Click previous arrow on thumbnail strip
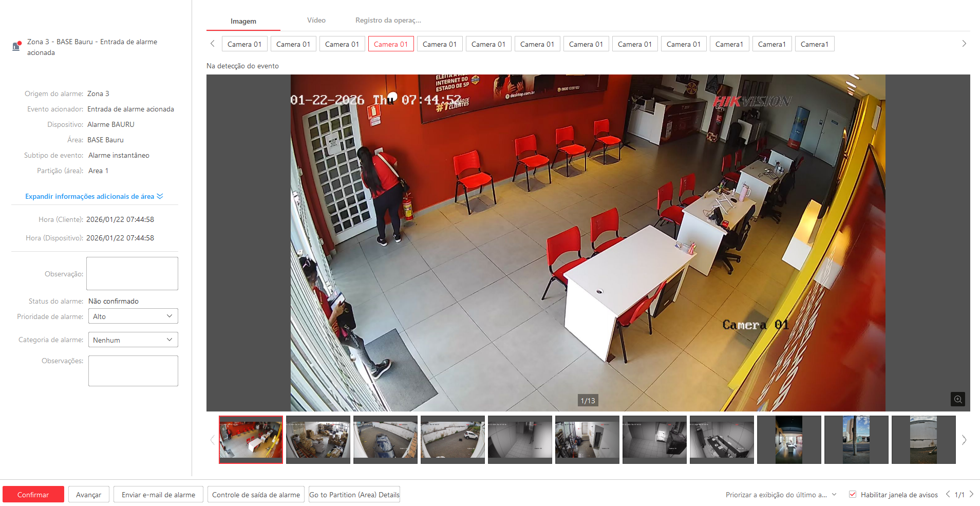Viewport: 980px width, 506px height. tap(212, 440)
